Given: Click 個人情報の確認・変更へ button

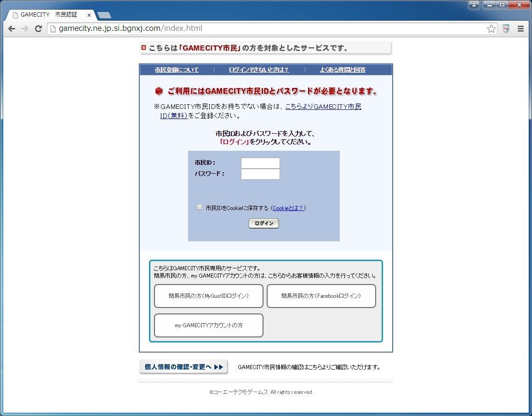Looking at the screenshot, I should (183, 367).
